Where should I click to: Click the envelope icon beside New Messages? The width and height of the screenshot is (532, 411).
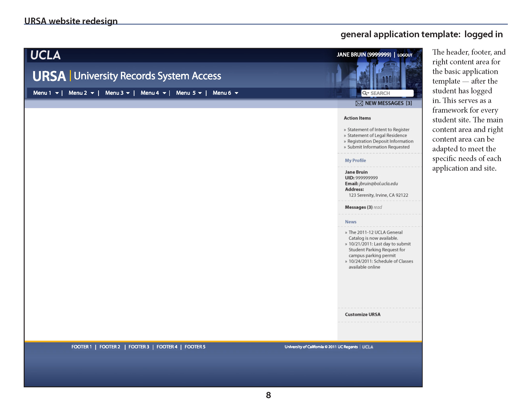click(359, 103)
